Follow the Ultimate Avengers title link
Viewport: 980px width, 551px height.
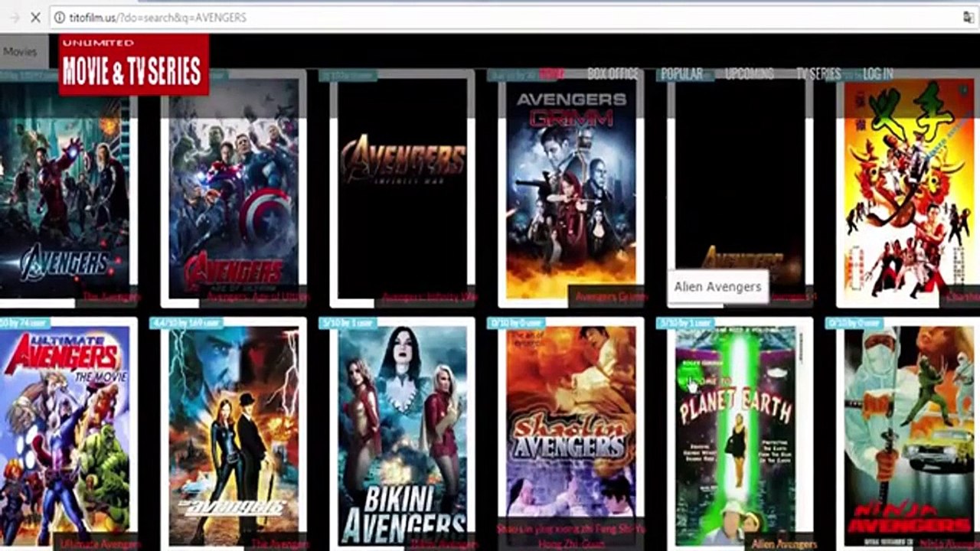point(100,544)
